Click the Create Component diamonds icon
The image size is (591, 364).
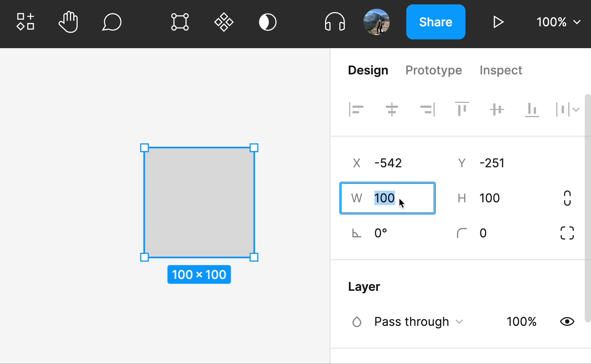[x=224, y=22]
